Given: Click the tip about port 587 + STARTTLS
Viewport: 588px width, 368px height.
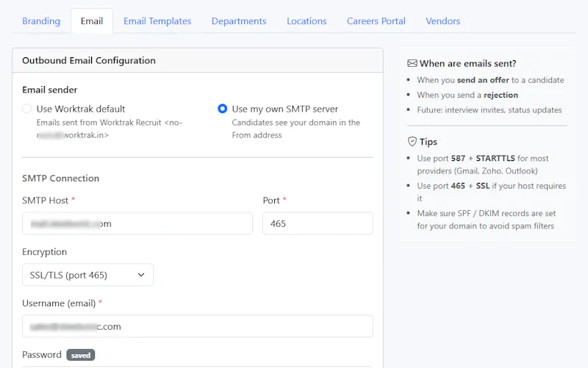Looking at the screenshot, I should (x=483, y=165).
